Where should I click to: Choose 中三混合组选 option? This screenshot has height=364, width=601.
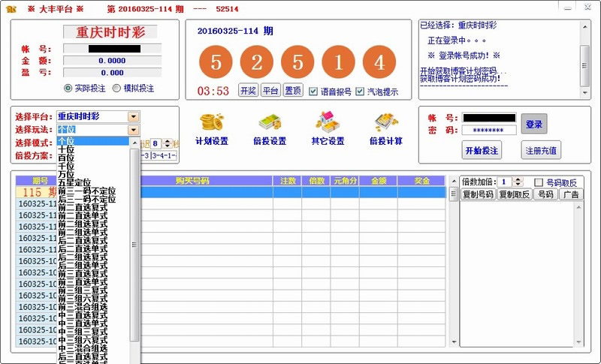pos(93,348)
